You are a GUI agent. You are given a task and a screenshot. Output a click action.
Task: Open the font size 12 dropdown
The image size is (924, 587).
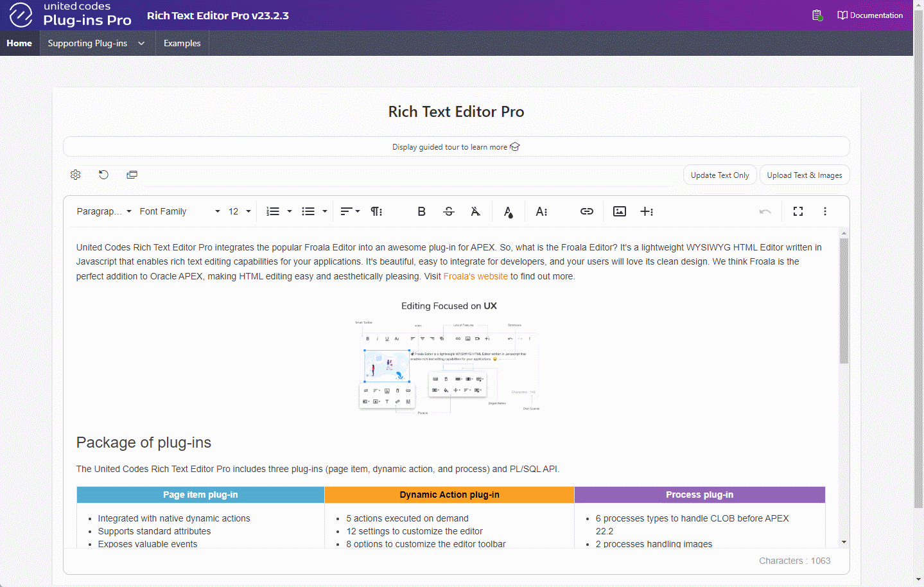point(239,211)
